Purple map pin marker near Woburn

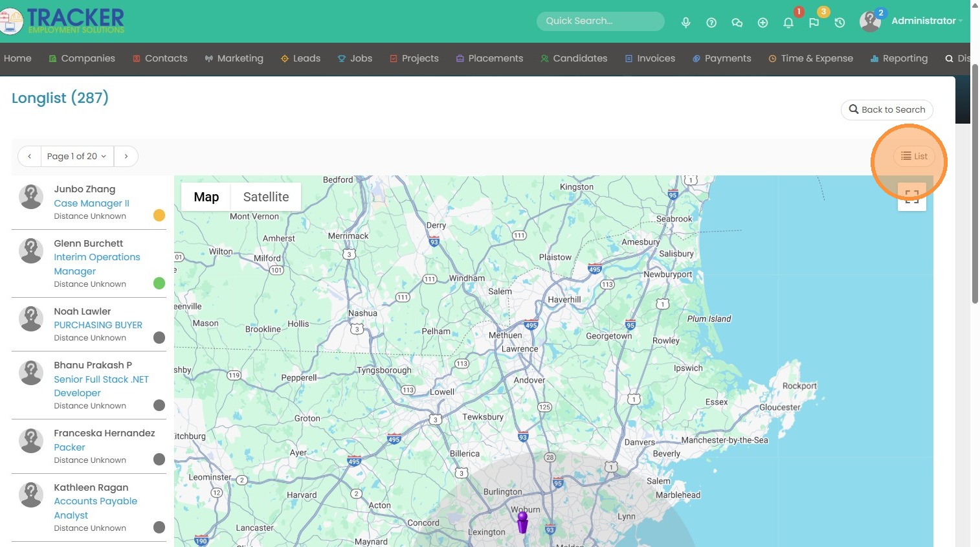pos(522,522)
